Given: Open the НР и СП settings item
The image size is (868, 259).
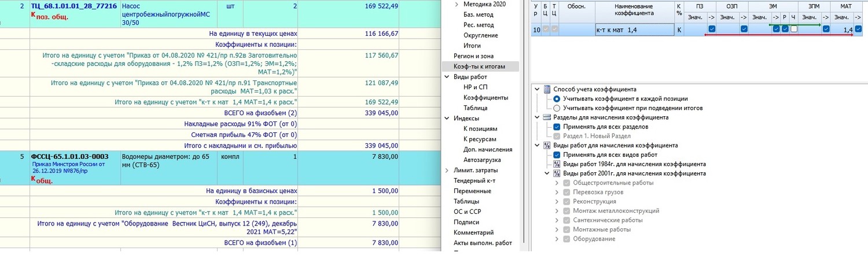Looking at the screenshot, I should (x=475, y=87).
